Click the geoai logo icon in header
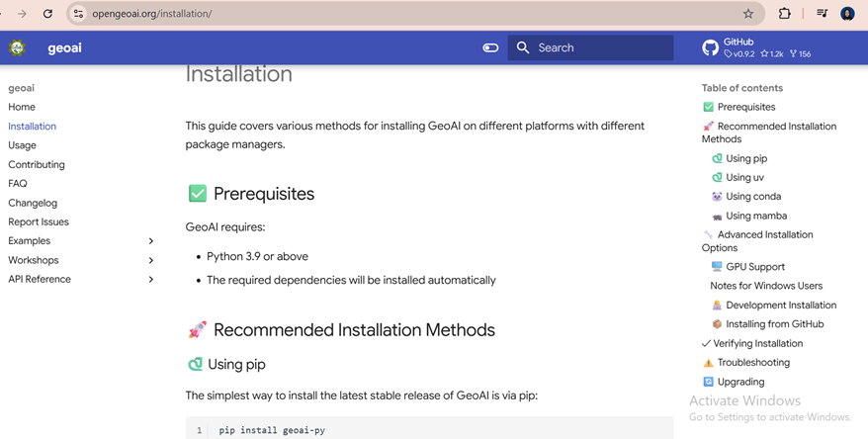This screenshot has width=868, height=439. tap(17, 47)
